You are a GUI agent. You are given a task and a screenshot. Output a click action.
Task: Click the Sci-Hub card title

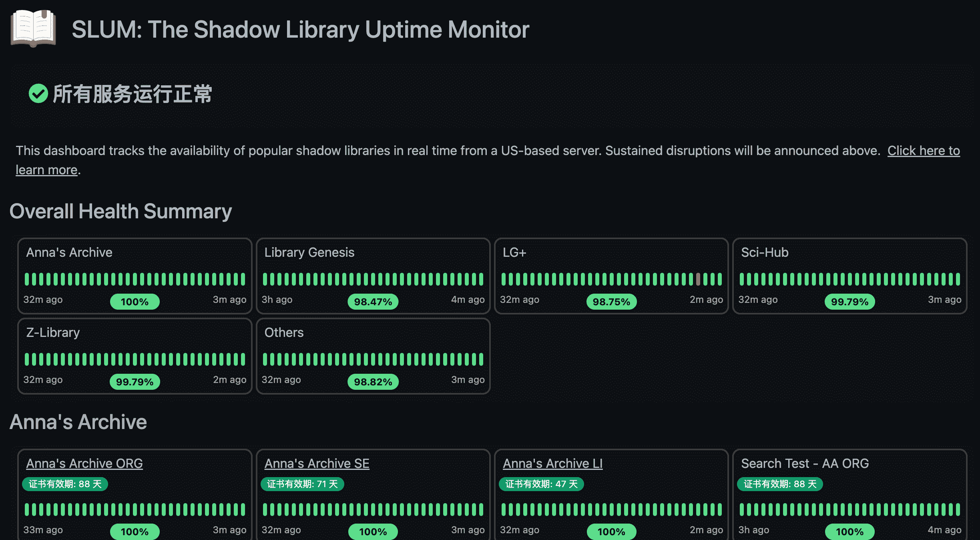pos(765,252)
